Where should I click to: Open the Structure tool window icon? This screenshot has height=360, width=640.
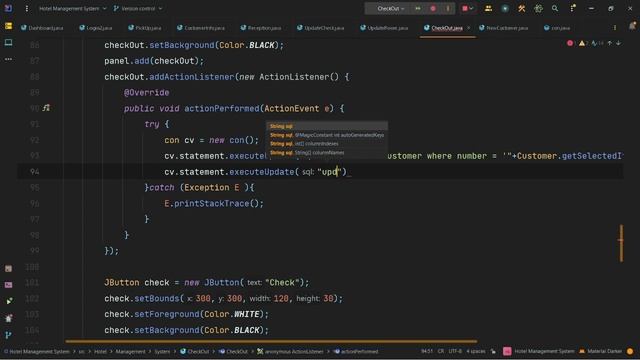point(9,42)
